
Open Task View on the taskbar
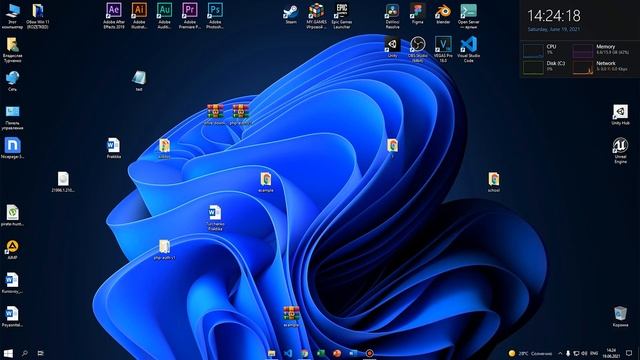click(41, 353)
